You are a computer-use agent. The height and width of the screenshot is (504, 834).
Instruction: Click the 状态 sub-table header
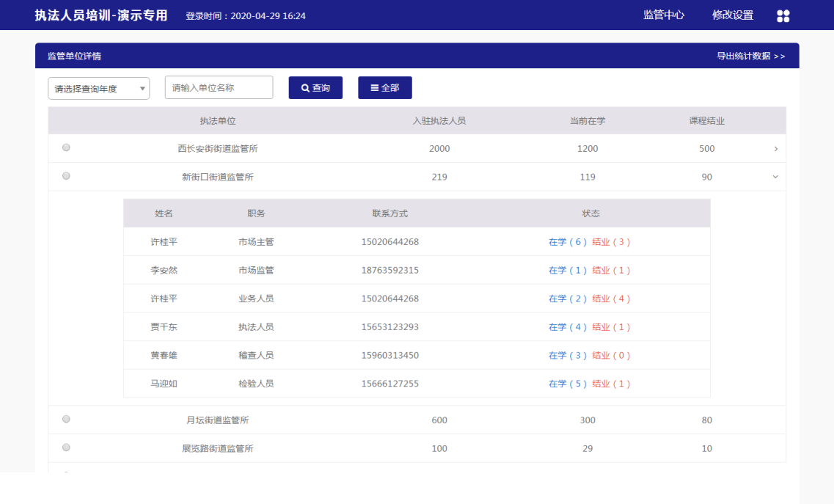(591, 213)
